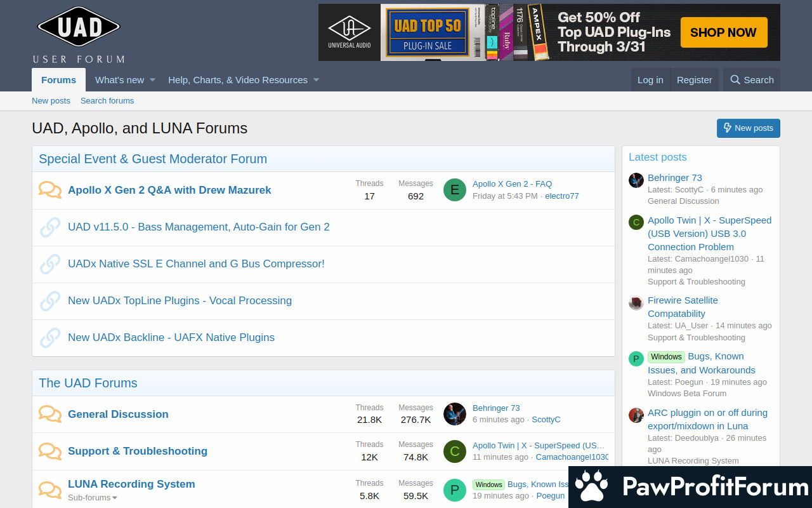Open avatar beside ARC pluggin latest post

636,415
